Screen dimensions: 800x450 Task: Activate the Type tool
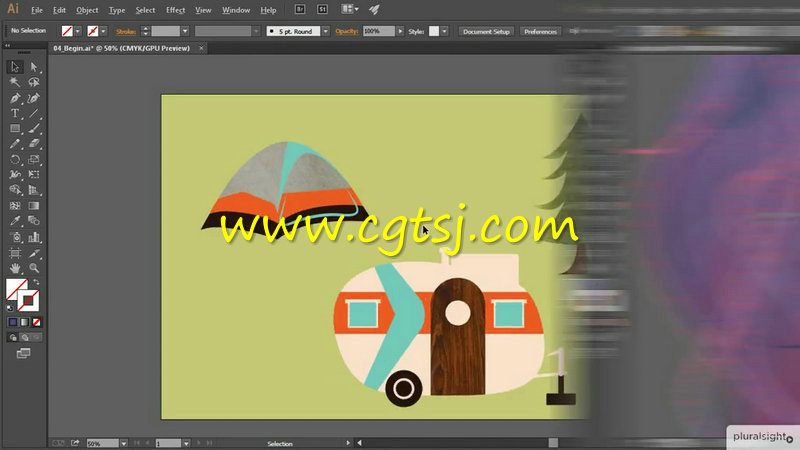coord(15,113)
